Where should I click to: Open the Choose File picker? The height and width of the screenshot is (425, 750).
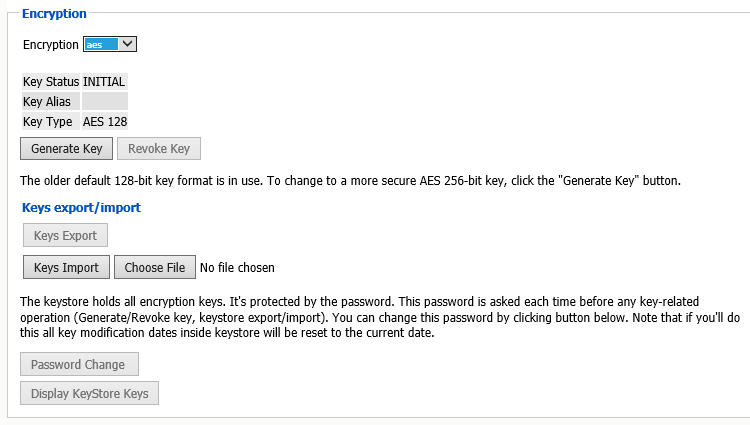click(155, 268)
